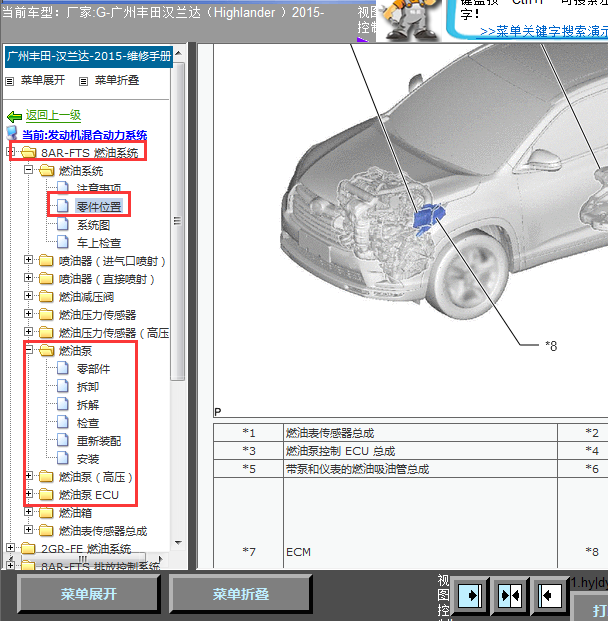Expand 喷油器（进气口喷射）node

[x=28, y=259]
